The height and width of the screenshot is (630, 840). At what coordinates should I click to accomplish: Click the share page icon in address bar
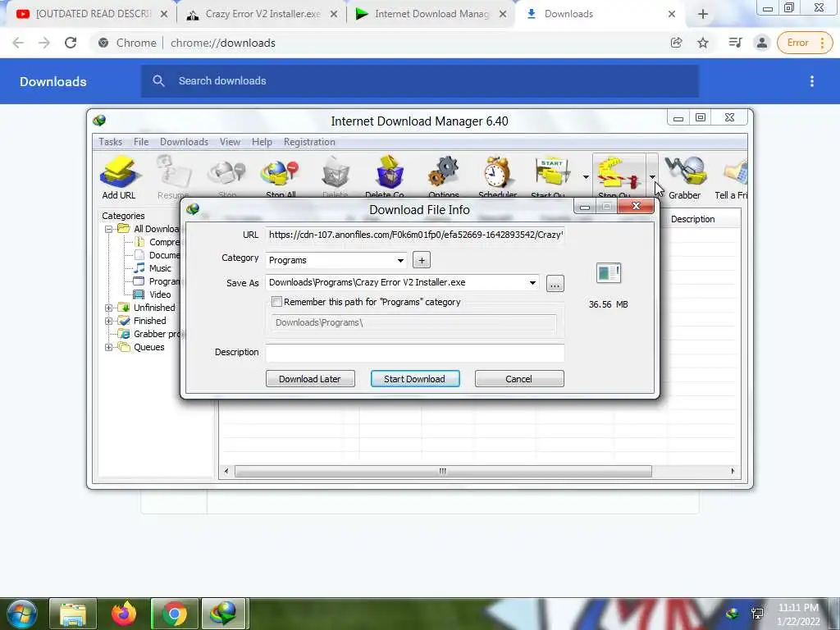click(x=676, y=43)
